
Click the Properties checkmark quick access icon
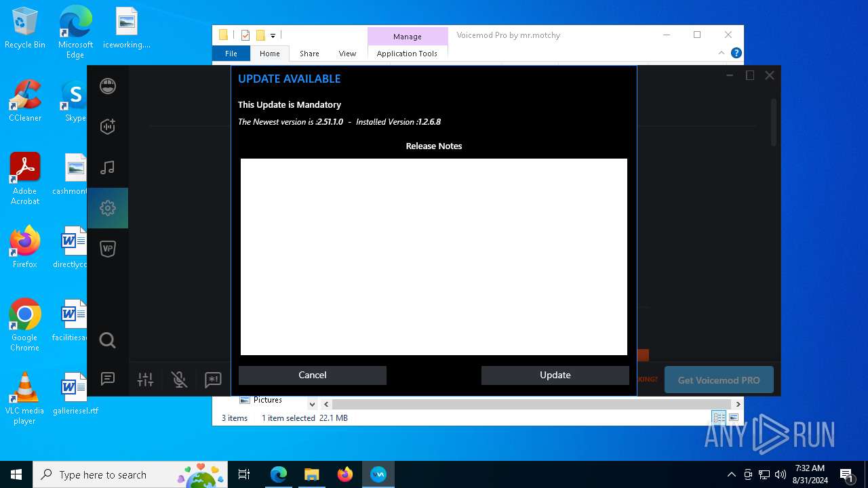245,35
